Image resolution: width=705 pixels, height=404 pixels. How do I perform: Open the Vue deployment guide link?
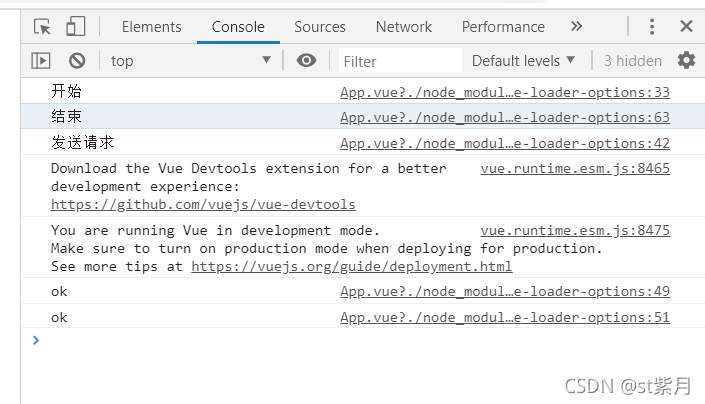click(x=351, y=267)
